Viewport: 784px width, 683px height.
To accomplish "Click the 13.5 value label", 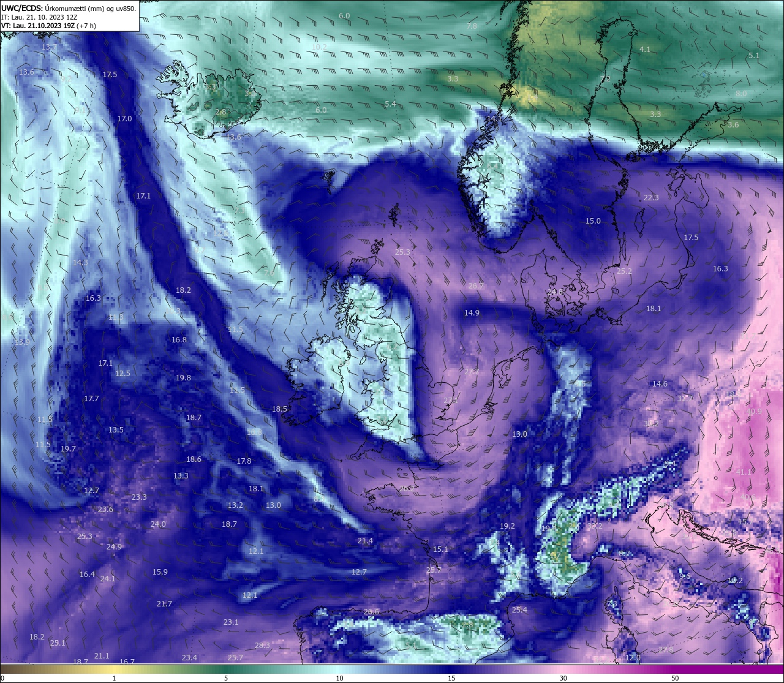I will [x=116, y=430].
